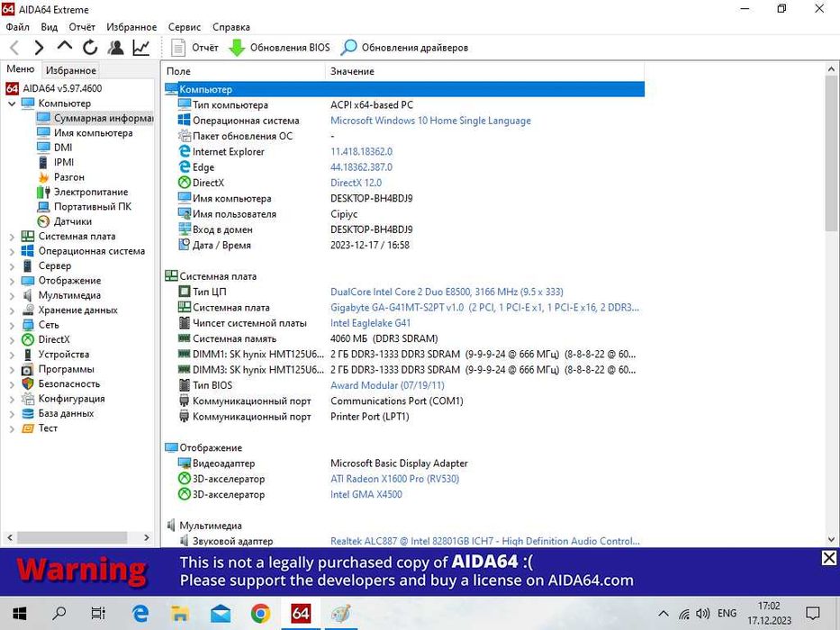Viewport: 840px width, 630px height.
Task: Expand Операционная система tree node
Action: coord(12,251)
